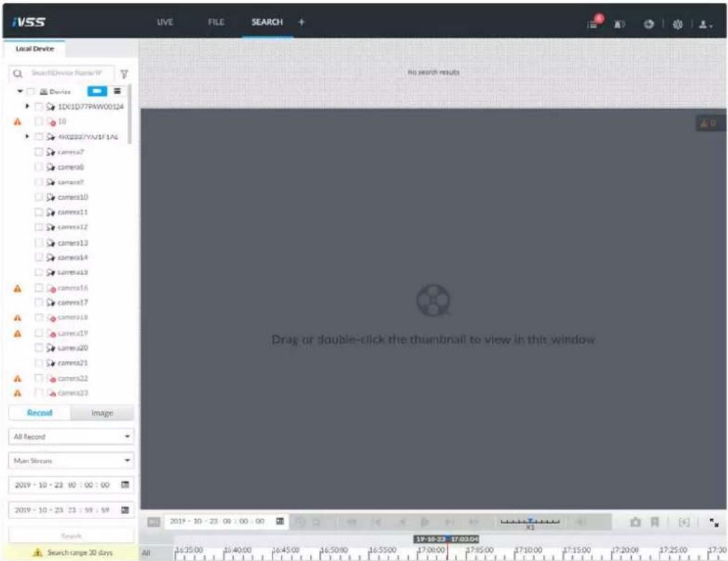
Task: Click the playback speed slider
Action: pos(530,523)
